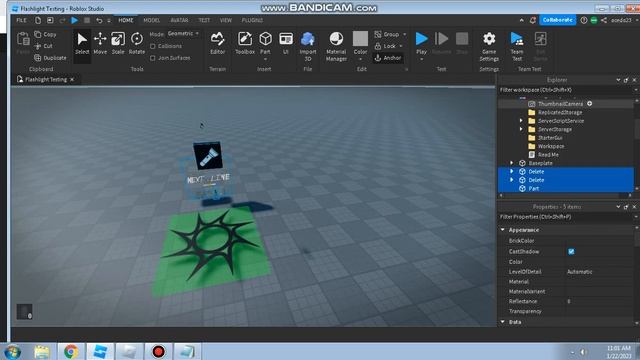Click the Filter Properties search field

pos(565,217)
